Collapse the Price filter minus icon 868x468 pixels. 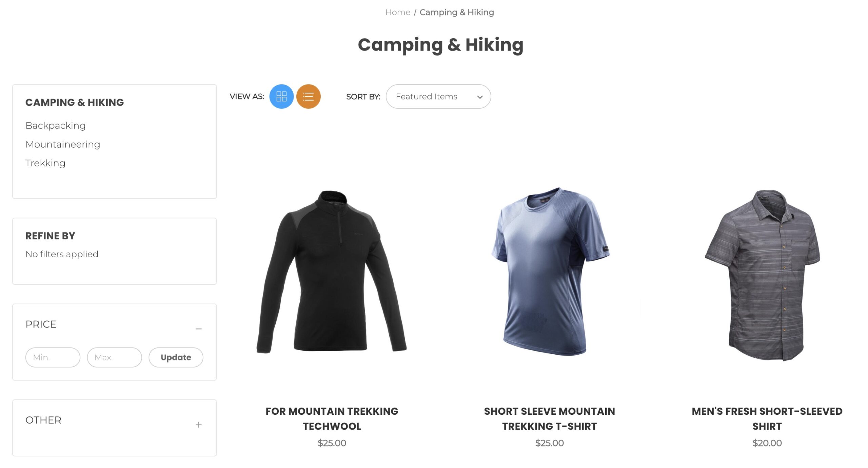(x=198, y=329)
